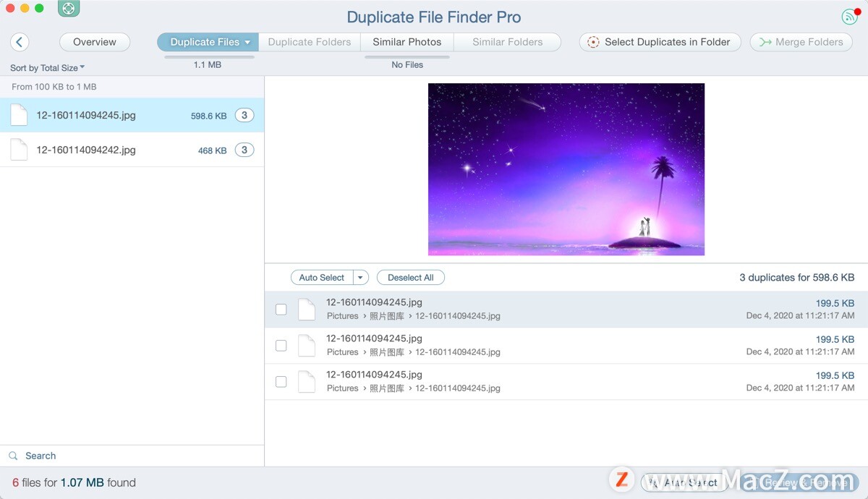Screen dimensions: 868x499
Task: Check the third 12-160114094245.jpg duplicate checkbox
Action: click(x=281, y=382)
